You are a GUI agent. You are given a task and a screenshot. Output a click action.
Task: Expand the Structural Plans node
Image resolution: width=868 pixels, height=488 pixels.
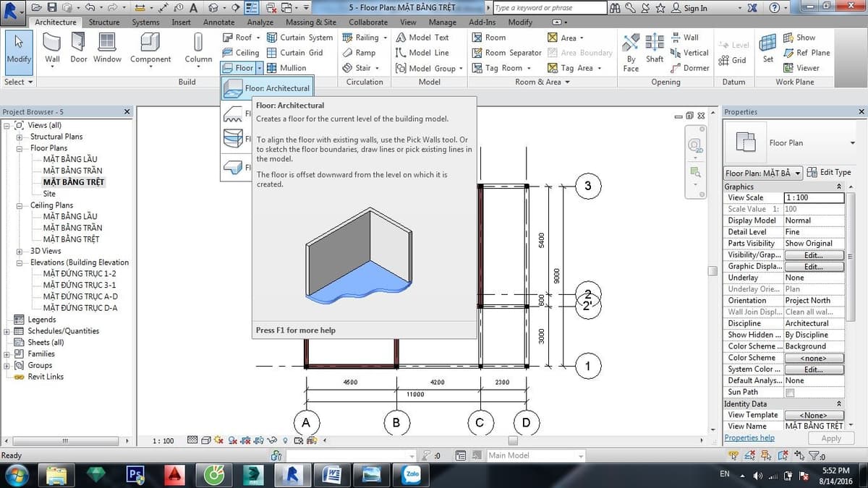19,137
